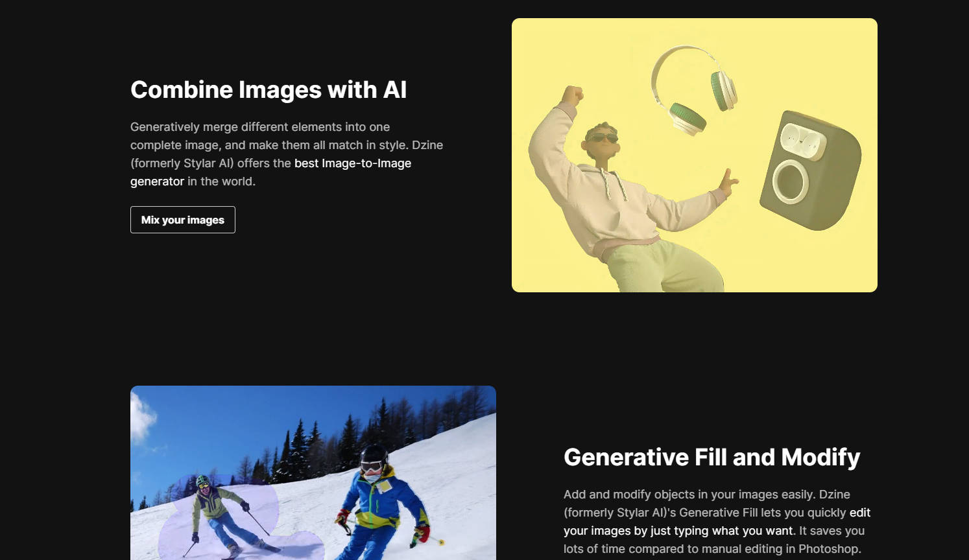Click the speaker in the yellow illustration
The image size is (969, 560).
pos(812,169)
